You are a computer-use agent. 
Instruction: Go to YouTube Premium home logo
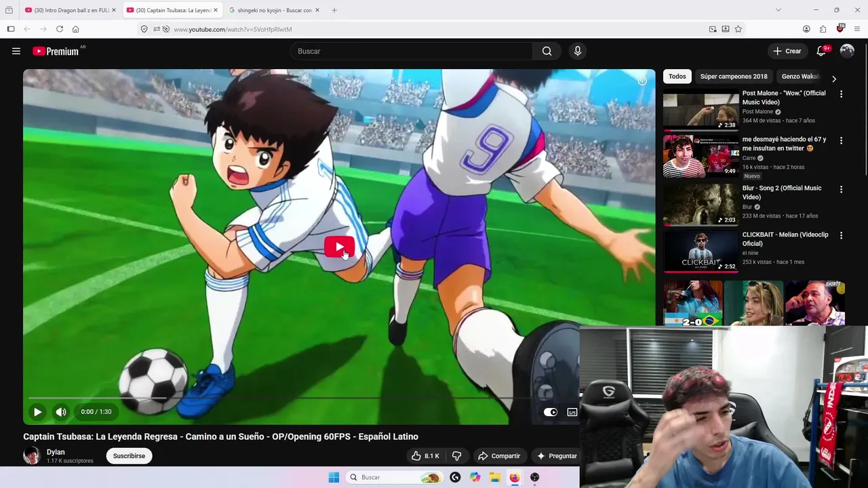[x=56, y=51]
